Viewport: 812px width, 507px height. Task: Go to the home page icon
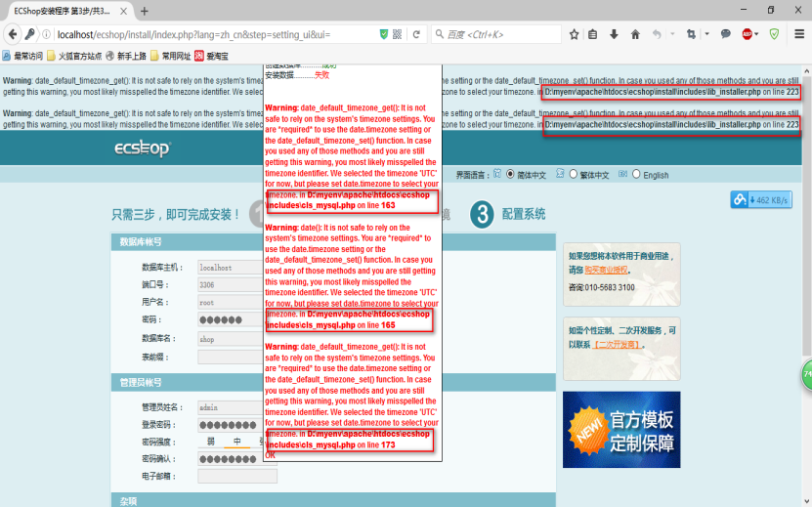click(635, 34)
